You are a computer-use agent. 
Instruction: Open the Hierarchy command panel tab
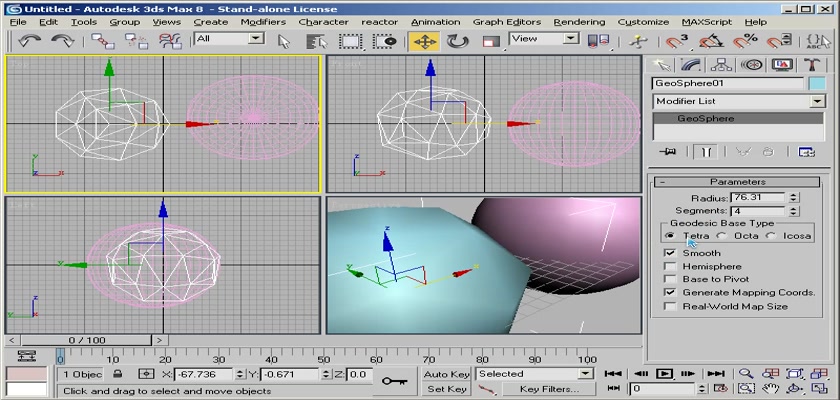pyautogui.click(x=721, y=65)
